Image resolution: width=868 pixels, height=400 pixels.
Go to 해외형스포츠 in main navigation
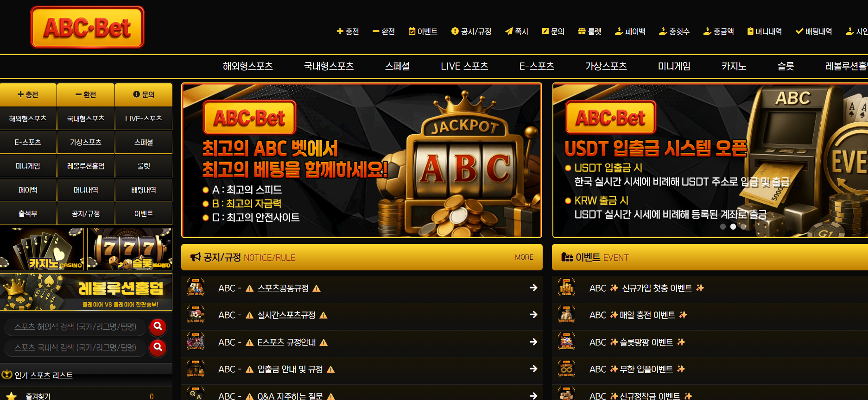click(247, 66)
